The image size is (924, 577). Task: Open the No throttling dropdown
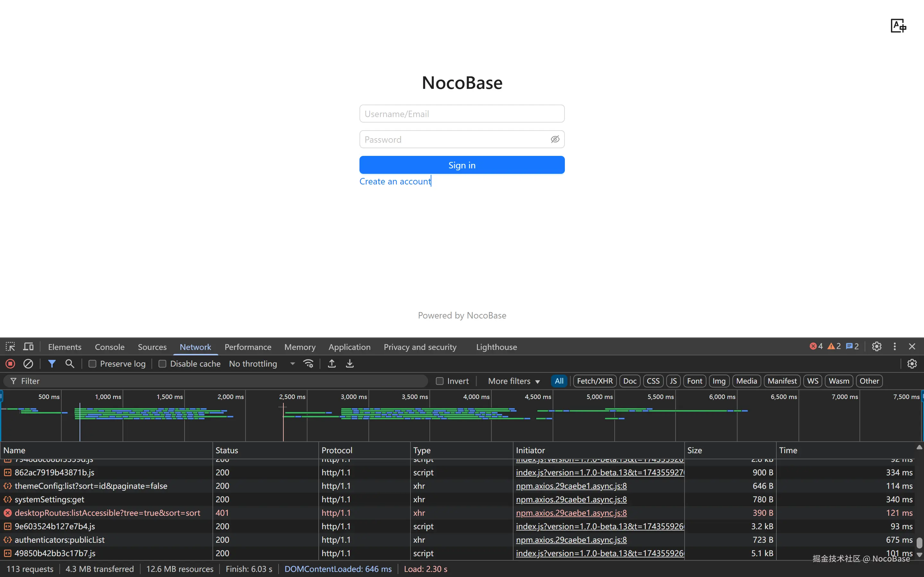(262, 364)
